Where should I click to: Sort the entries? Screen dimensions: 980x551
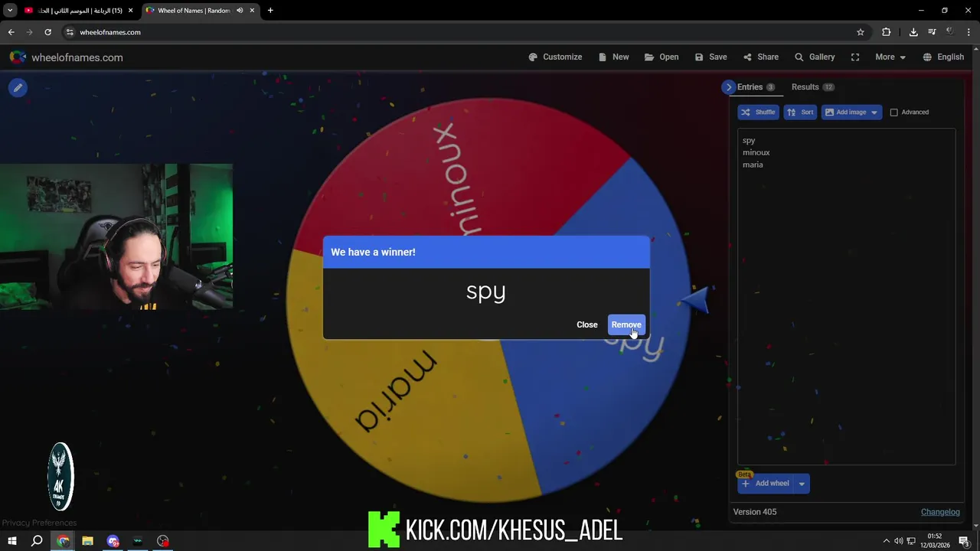(x=800, y=112)
